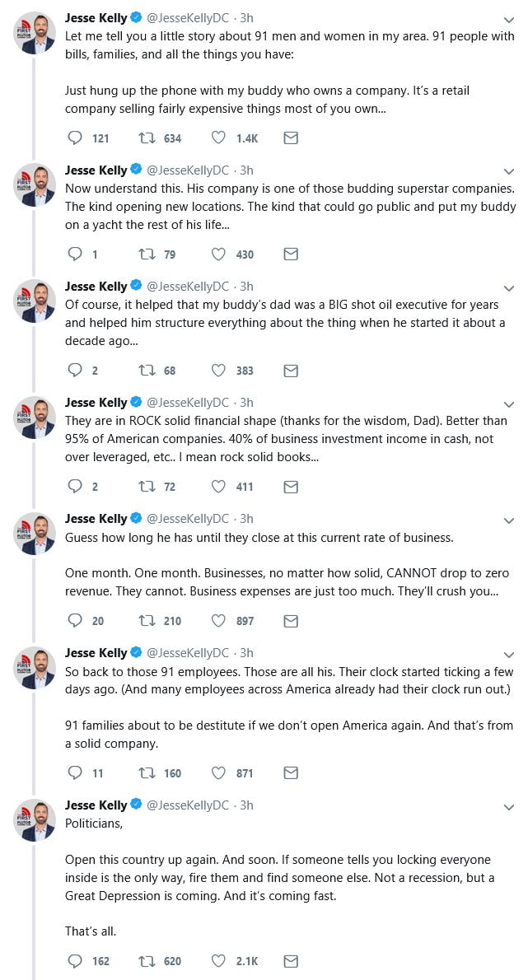
Task: Retweet the tweet with 210 retweets
Action: (145, 620)
